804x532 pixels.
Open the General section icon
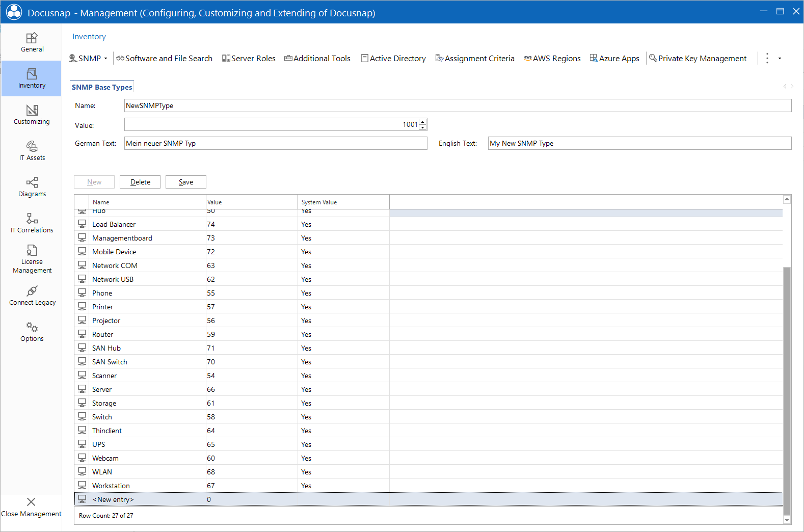(x=32, y=38)
